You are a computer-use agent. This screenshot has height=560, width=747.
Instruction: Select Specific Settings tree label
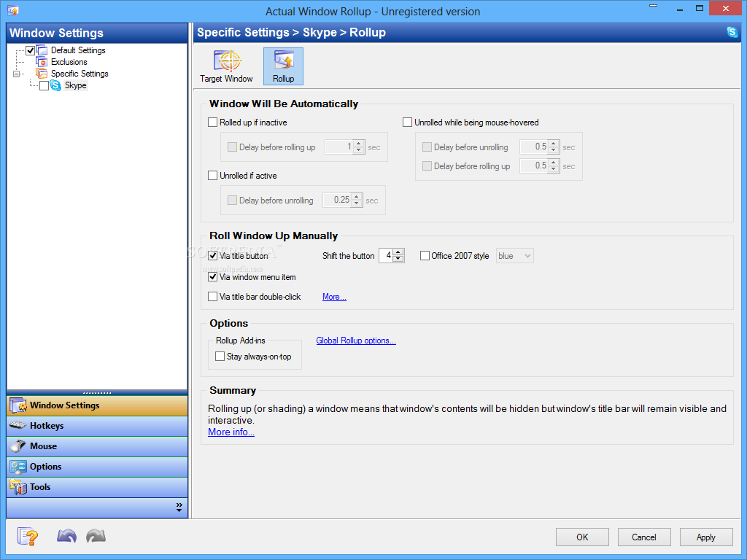click(x=80, y=74)
